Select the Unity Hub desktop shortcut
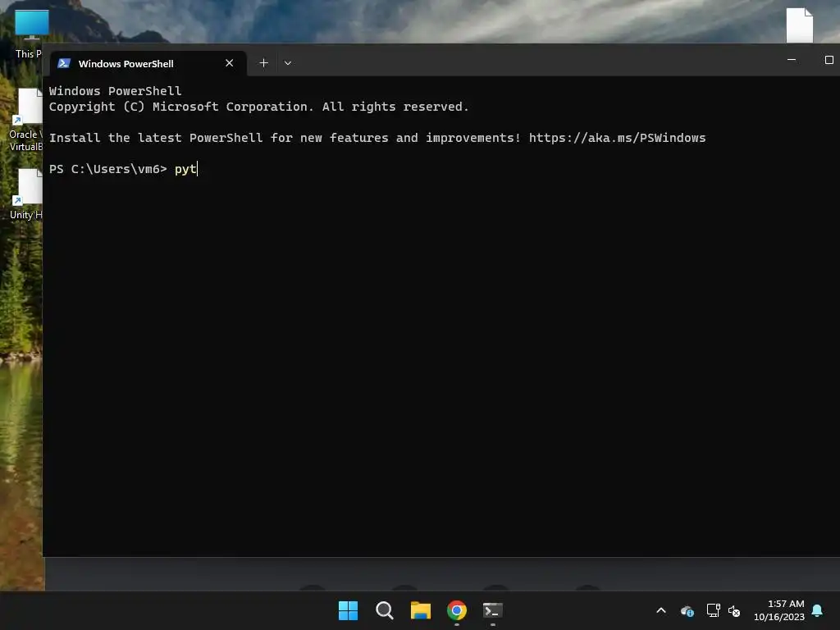 (x=25, y=194)
